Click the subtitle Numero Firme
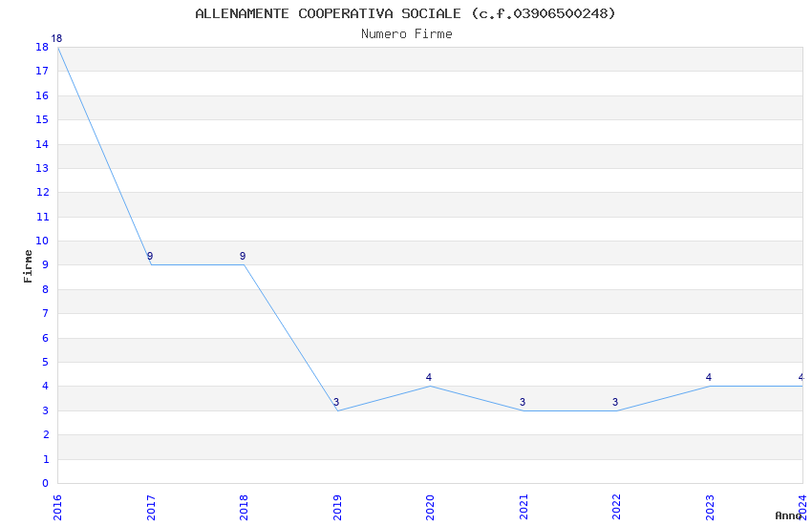 point(407,34)
